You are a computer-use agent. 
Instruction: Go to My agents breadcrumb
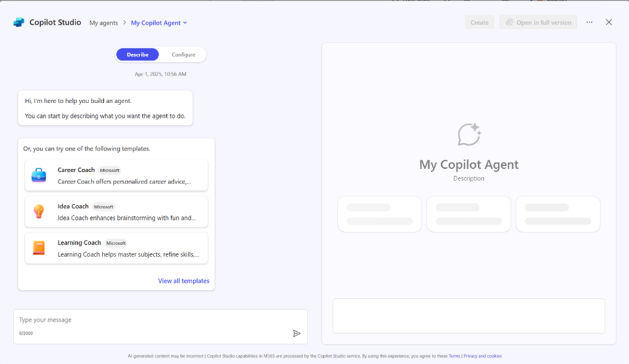[104, 23]
